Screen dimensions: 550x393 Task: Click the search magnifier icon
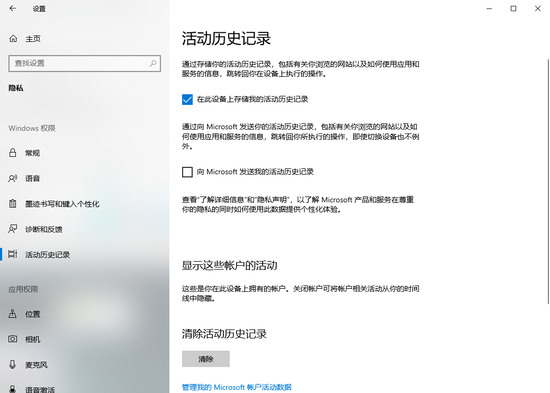(153, 63)
